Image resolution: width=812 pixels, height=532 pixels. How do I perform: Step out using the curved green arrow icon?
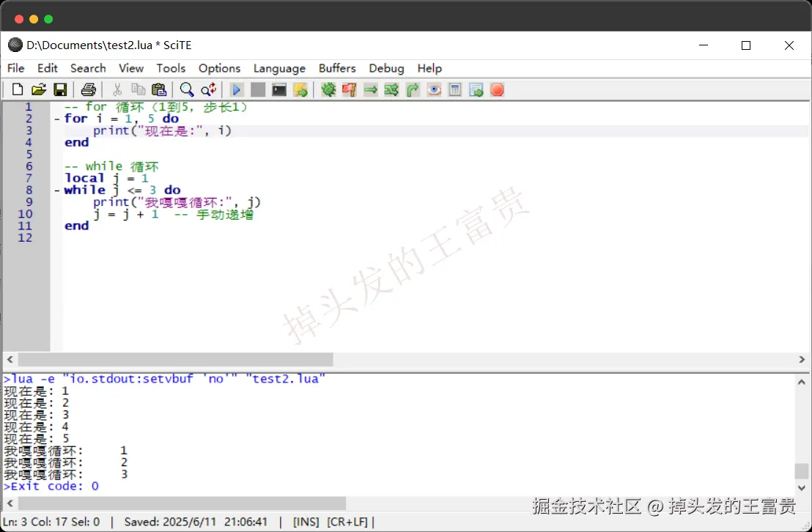point(413,89)
